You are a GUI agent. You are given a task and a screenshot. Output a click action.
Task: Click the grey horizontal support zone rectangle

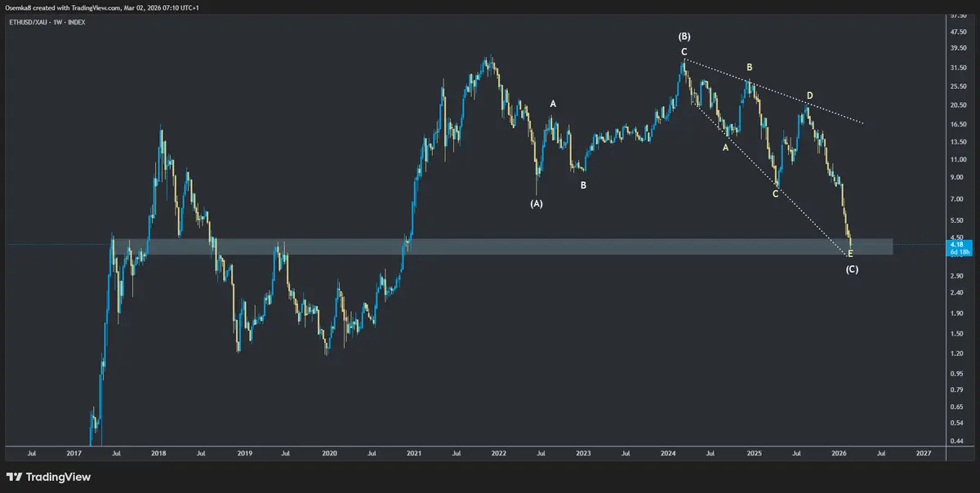pos(501,246)
